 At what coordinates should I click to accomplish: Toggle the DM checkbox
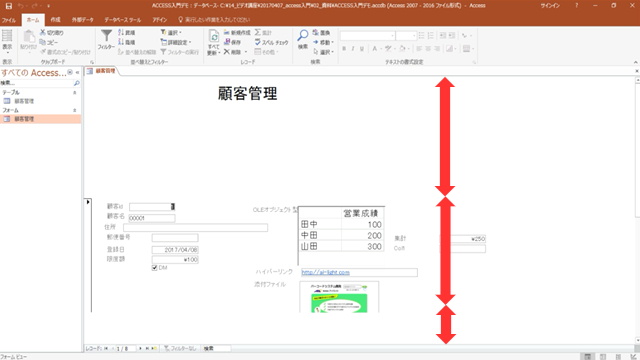pos(155,268)
